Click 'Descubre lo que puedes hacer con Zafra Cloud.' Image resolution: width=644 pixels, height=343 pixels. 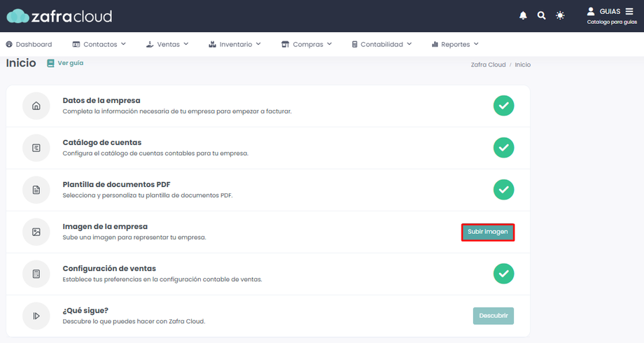click(x=134, y=321)
